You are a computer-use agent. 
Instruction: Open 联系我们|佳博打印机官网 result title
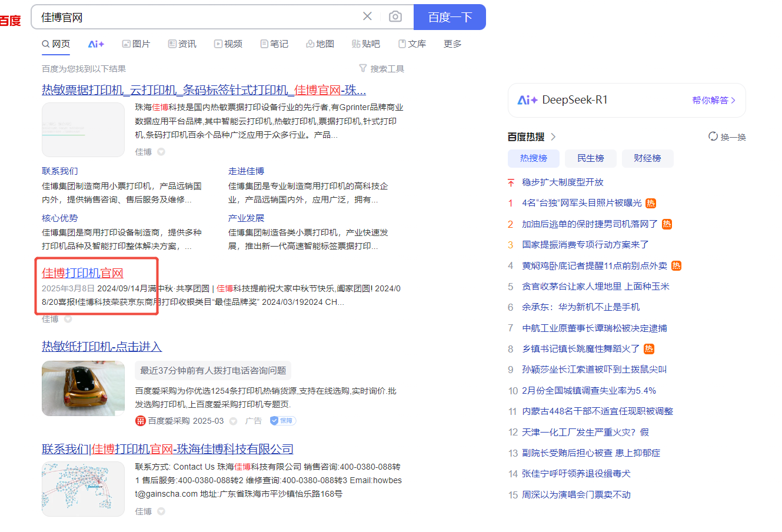coord(167,448)
